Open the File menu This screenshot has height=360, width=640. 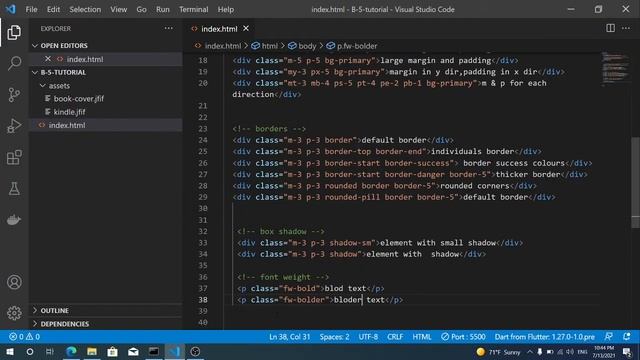(x=31, y=9)
